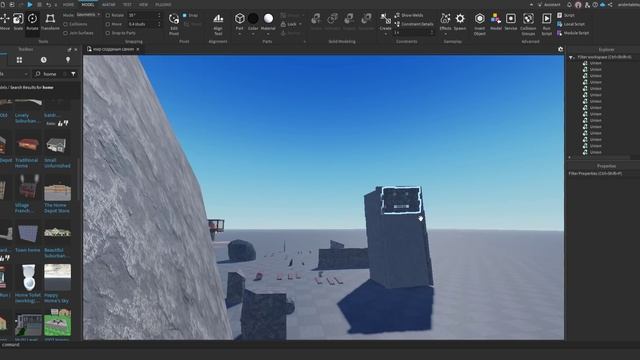This screenshot has width=640, height=360.
Task: Enable the Move snapping checkbox
Action: [x=108, y=24]
